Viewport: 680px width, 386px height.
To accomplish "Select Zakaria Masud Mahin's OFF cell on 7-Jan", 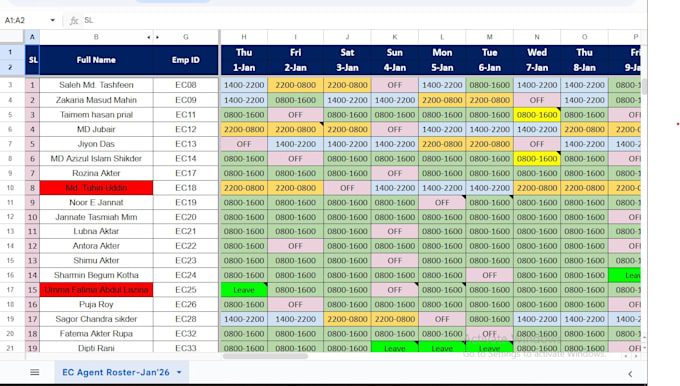I will pos(537,100).
